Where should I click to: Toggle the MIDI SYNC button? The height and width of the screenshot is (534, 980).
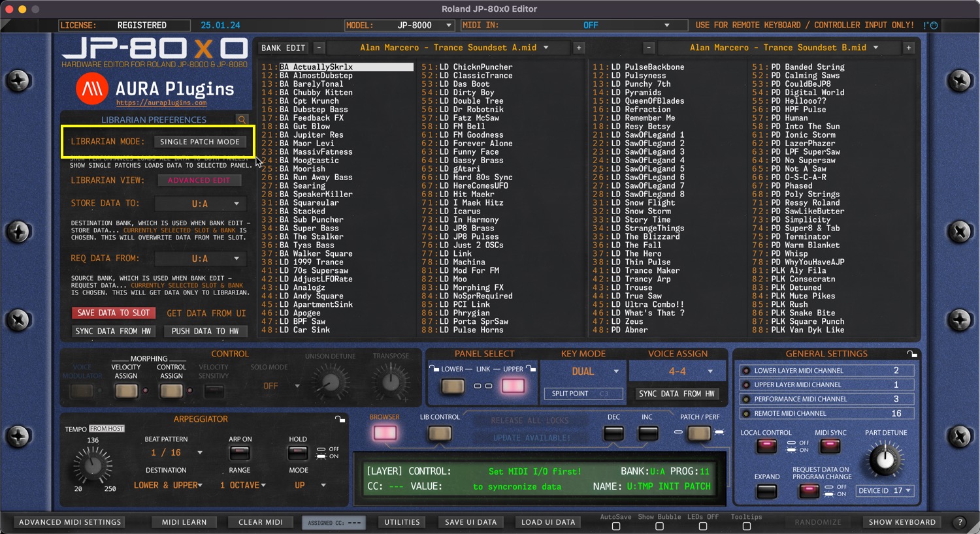click(x=830, y=446)
